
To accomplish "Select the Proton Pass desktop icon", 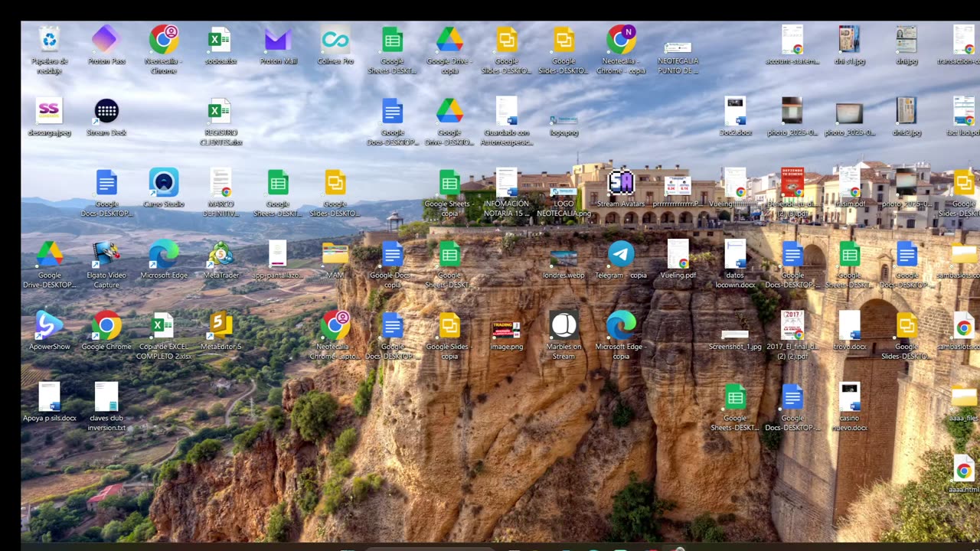I will (x=106, y=40).
